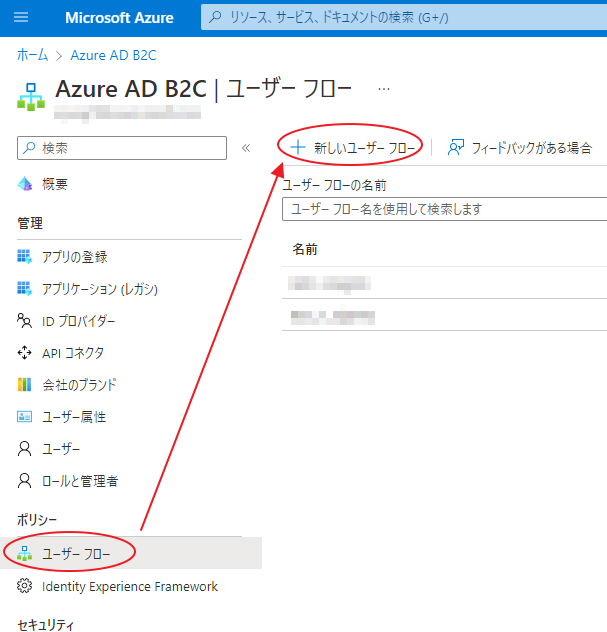Viewport: 607px width, 632px height.
Task: Click the 概要 overview pyramid icon
Action: pyautogui.click(x=25, y=184)
